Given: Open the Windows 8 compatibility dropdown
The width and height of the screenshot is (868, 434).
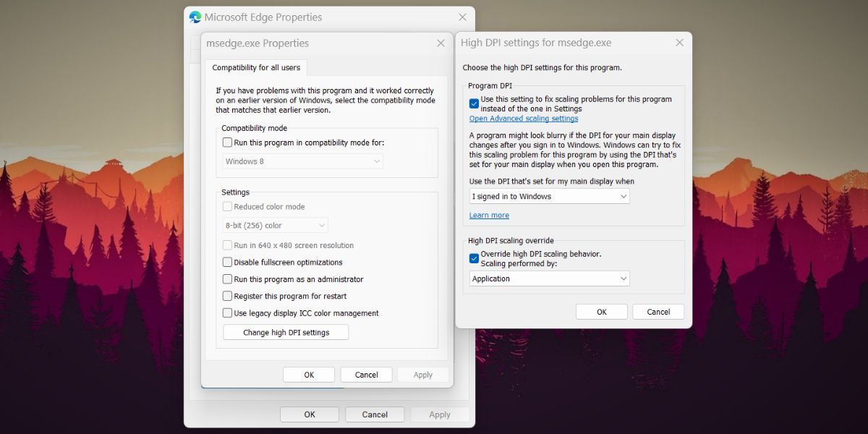Looking at the screenshot, I should (302, 161).
